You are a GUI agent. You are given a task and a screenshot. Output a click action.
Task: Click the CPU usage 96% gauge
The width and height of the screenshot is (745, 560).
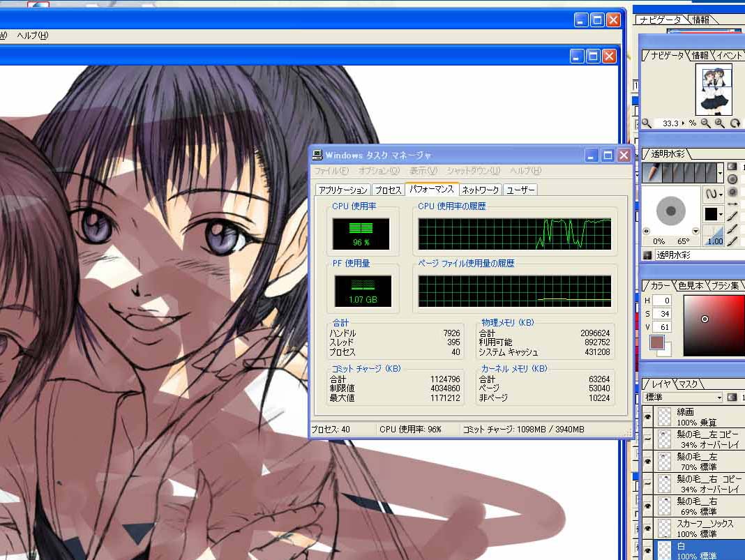(361, 233)
